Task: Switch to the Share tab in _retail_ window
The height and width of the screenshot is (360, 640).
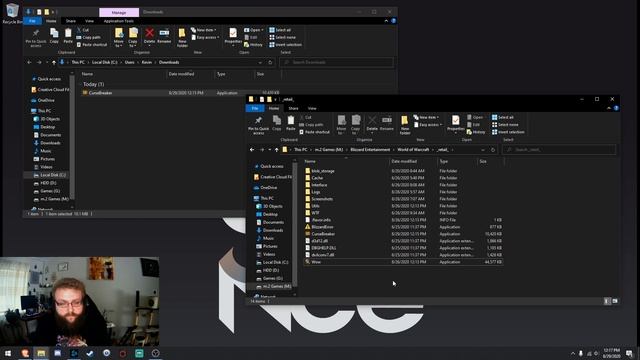Action: (293, 108)
